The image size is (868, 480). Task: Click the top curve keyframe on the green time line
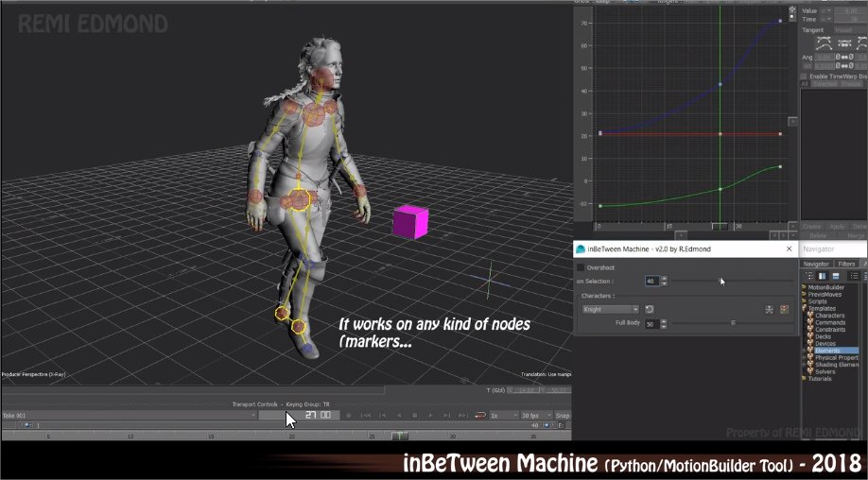coord(720,85)
